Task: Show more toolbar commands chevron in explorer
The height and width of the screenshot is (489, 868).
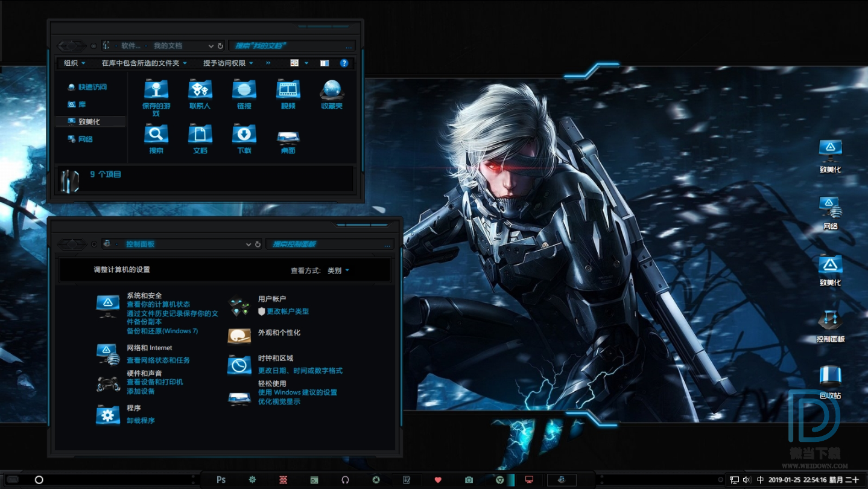Action: click(x=268, y=63)
